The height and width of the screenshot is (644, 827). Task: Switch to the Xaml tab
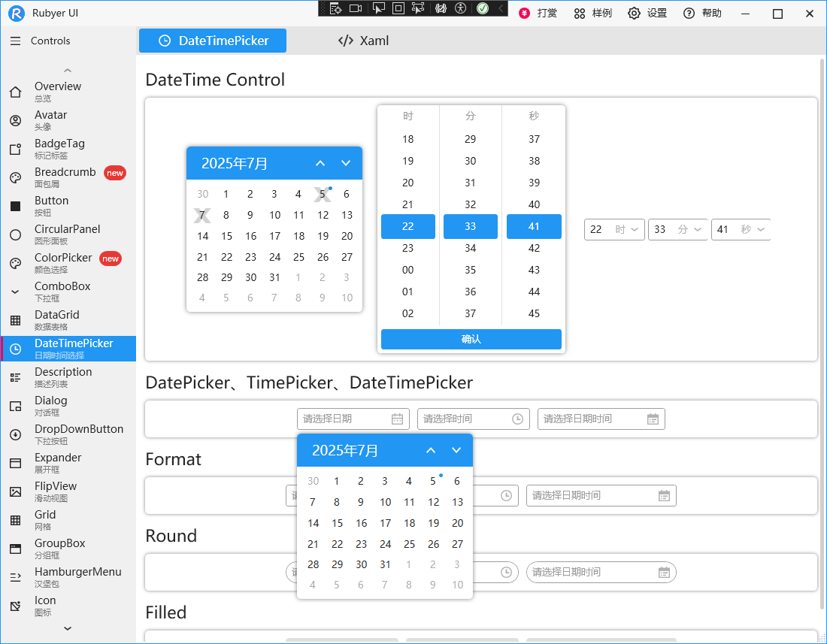click(x=363, y=41)
